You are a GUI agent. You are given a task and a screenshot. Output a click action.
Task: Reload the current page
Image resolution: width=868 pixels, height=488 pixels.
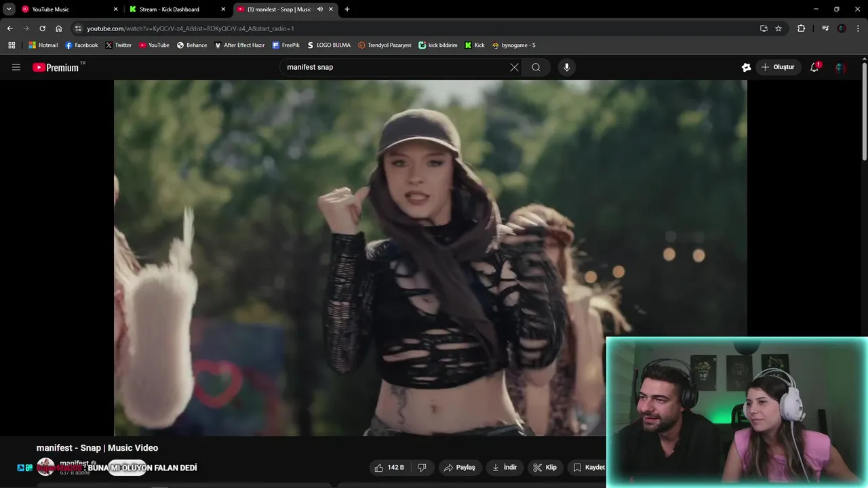point(42,28)
